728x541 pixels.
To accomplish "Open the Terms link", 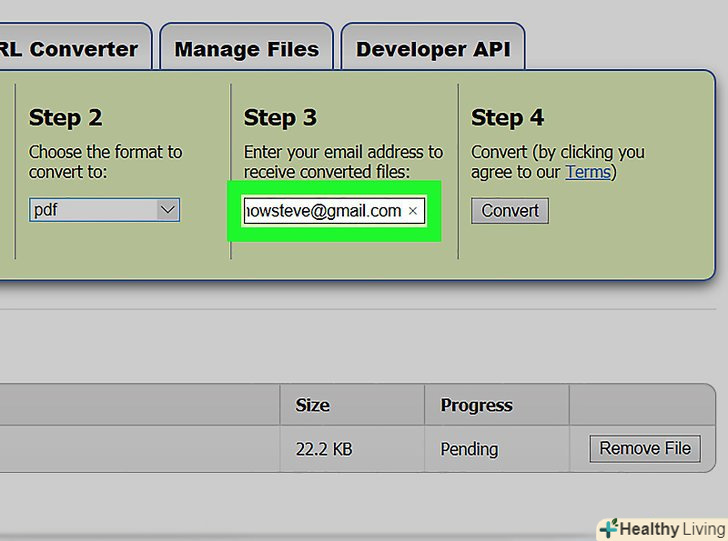I will (x=587, y=172).
